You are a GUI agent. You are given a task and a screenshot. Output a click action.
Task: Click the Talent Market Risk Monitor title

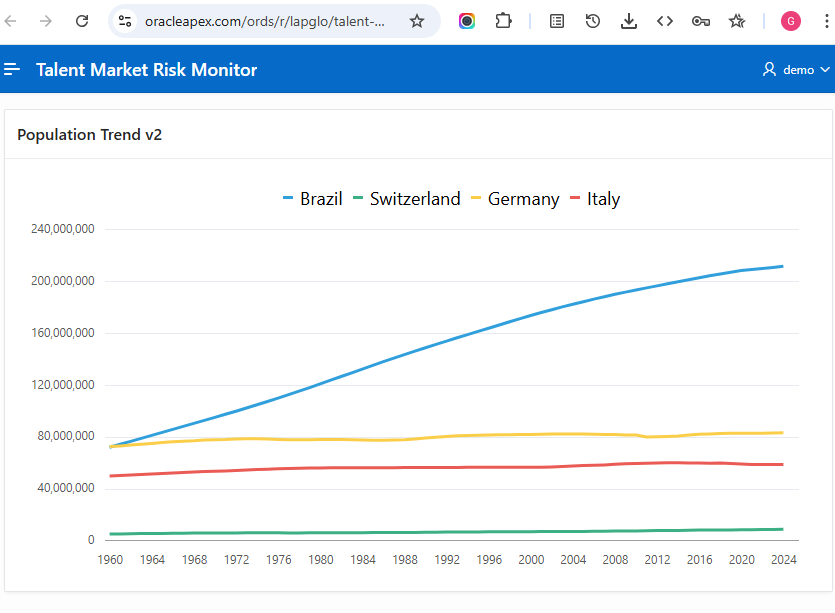point(145,69)
